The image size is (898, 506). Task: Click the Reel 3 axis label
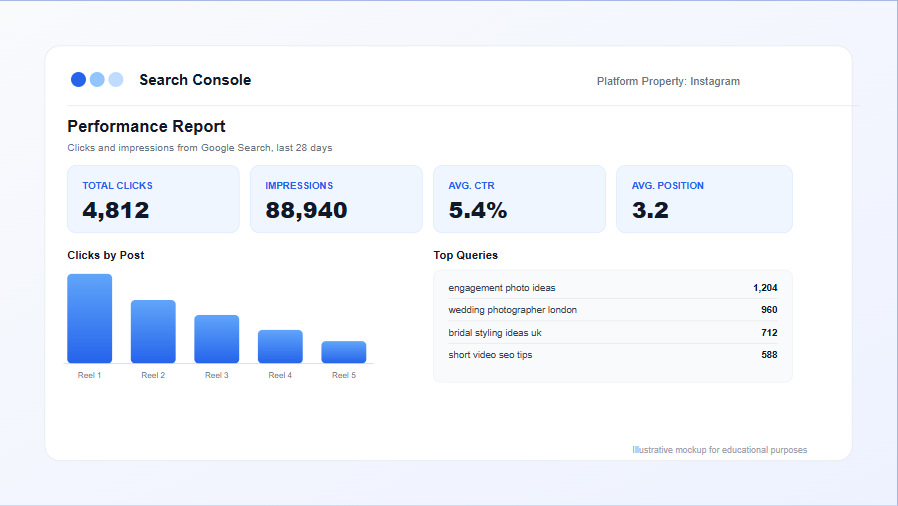point(216,375)
